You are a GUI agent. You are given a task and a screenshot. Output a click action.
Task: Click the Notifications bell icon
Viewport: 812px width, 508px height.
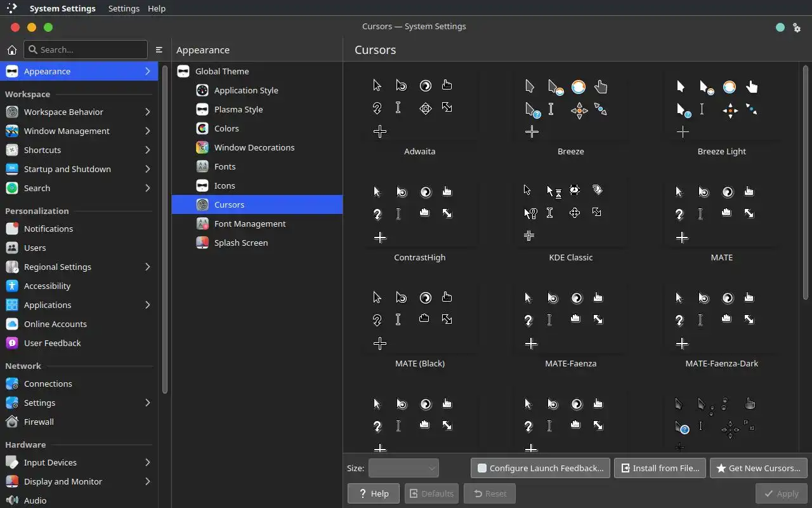(11, 229)
